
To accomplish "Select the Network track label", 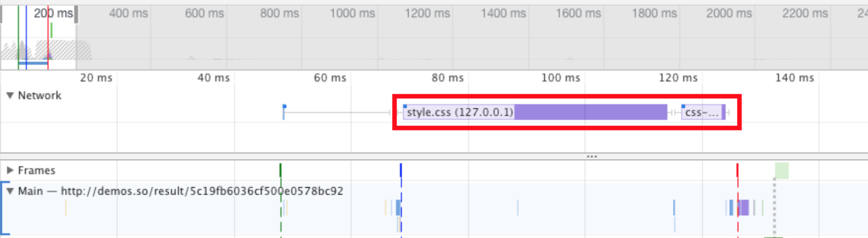I will [x=40, y=96].
